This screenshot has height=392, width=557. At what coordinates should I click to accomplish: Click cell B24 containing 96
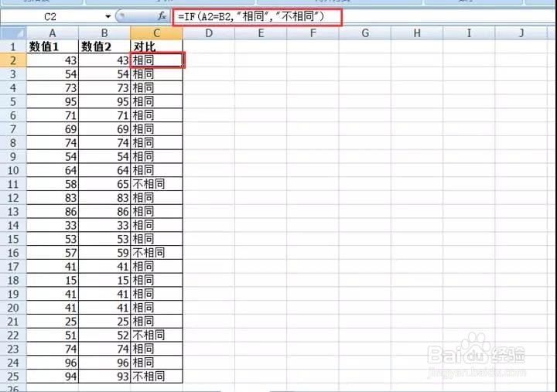[x=104, y=363]
